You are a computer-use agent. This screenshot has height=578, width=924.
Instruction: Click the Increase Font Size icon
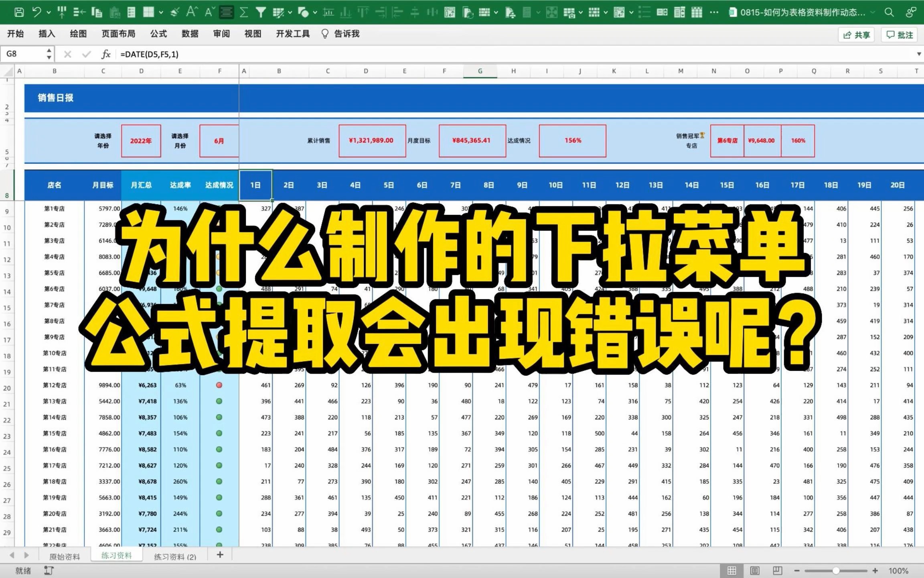click(x=192, y=12)
